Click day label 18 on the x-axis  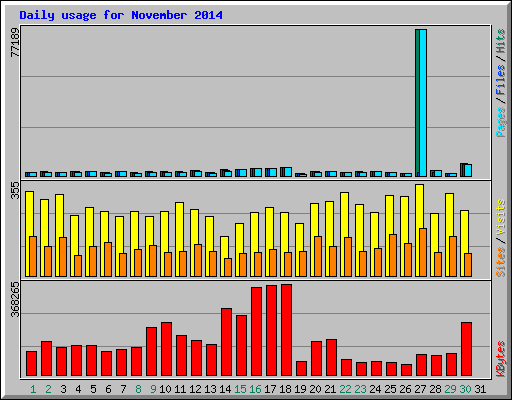285,389
